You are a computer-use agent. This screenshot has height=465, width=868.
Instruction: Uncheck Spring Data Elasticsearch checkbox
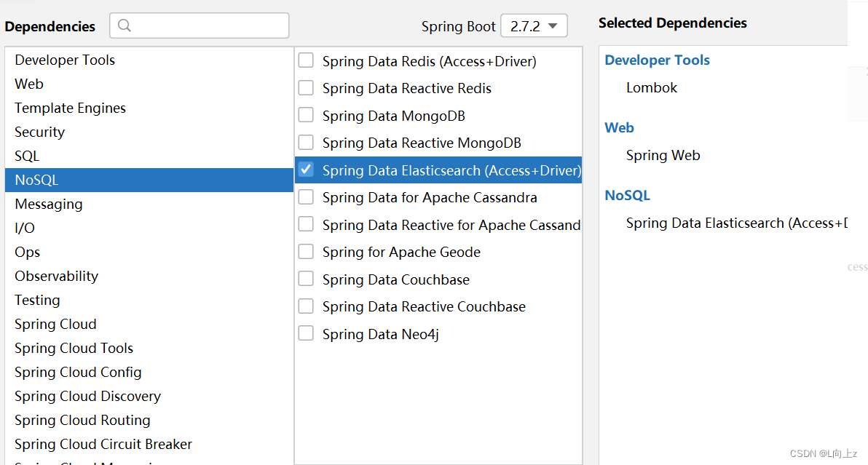(x=306, y=170)
